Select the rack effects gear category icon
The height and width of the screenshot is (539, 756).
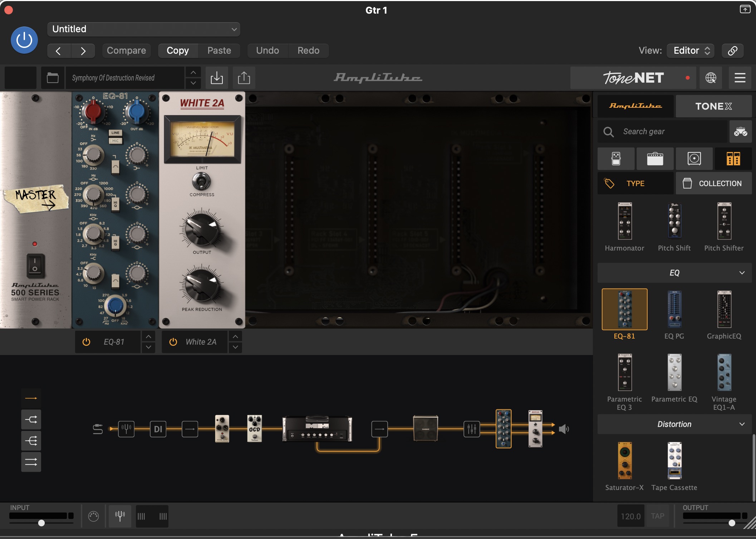point(733,159)
